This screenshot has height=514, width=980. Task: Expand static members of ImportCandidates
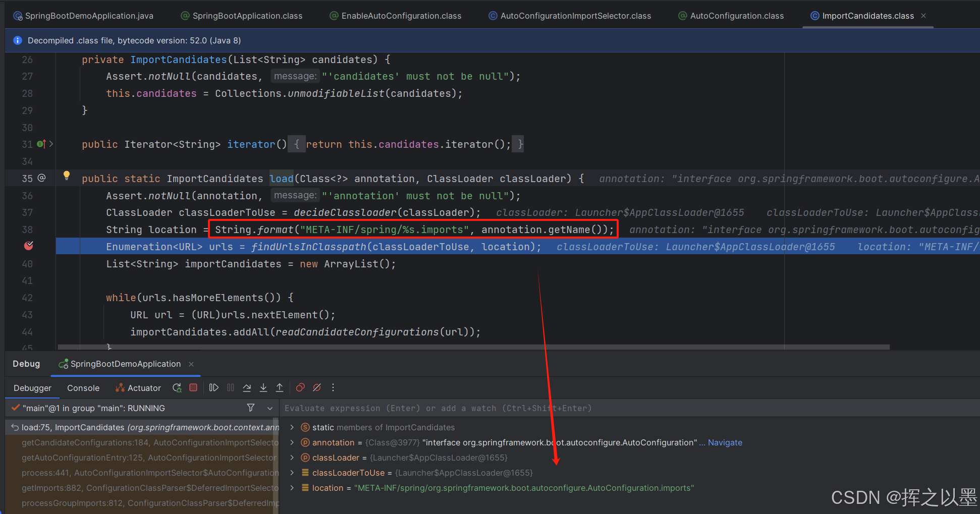(x=292, y=427)
